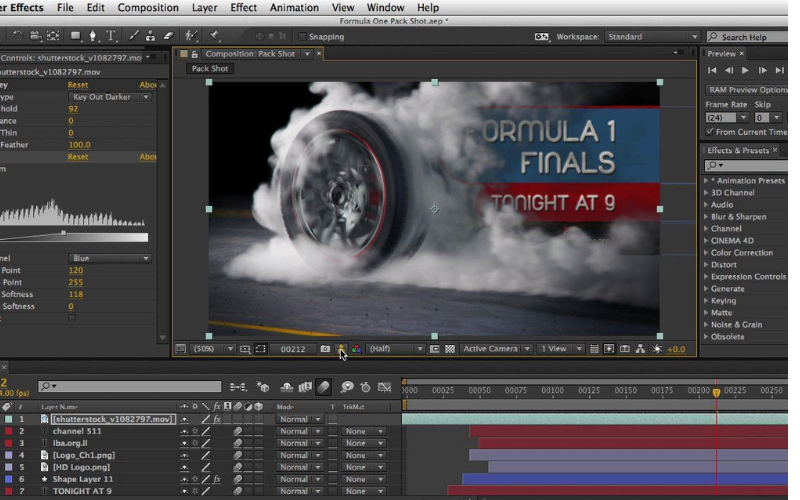Open the Active Camera view dropdown
Image resolution: width=800 pixels, height=500 pixels.
point(495,349)
